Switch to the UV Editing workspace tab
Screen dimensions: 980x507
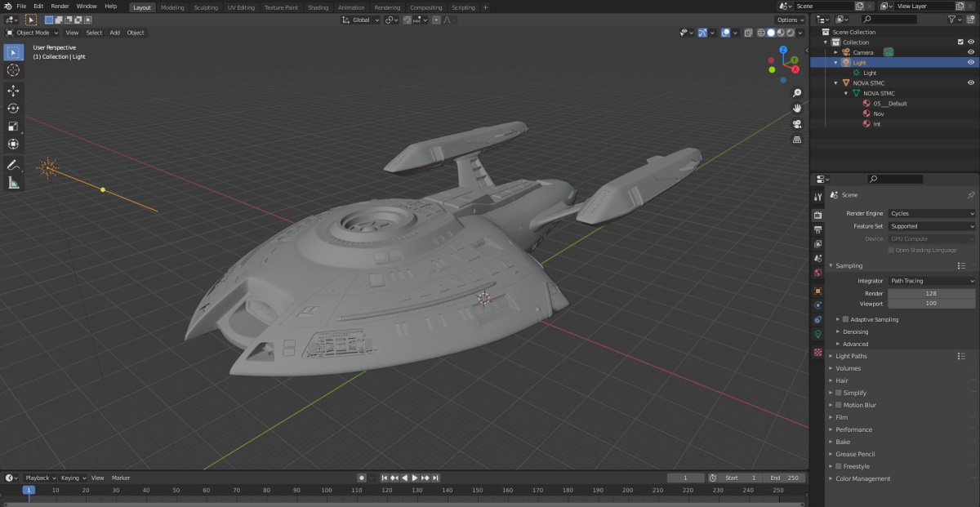click(x=241, y=7)
